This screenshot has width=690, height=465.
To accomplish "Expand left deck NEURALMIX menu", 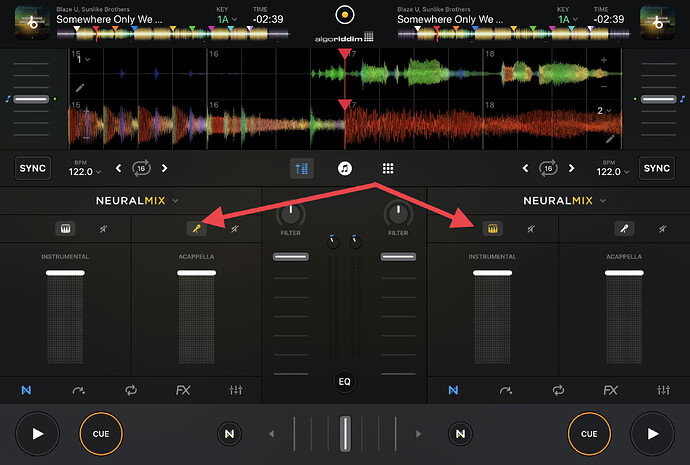I will point(137,201).
